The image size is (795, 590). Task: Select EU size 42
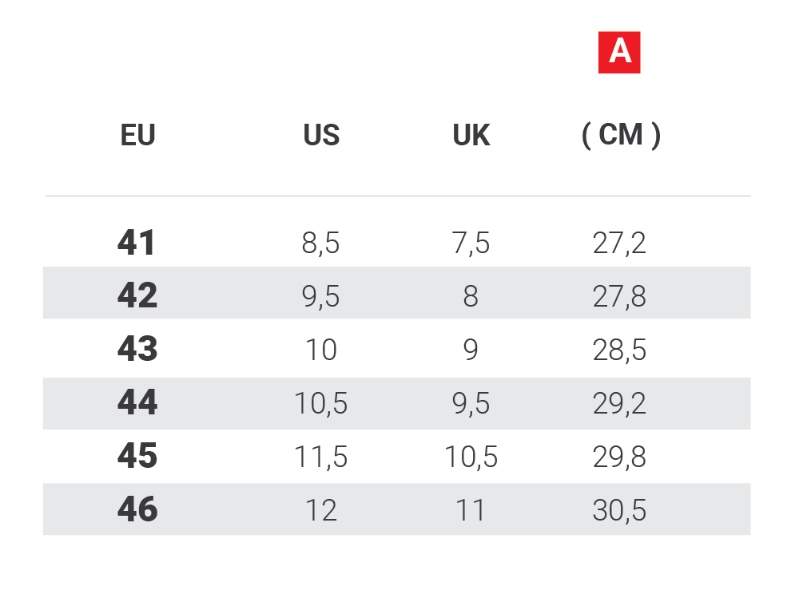[x=137, y=296]
